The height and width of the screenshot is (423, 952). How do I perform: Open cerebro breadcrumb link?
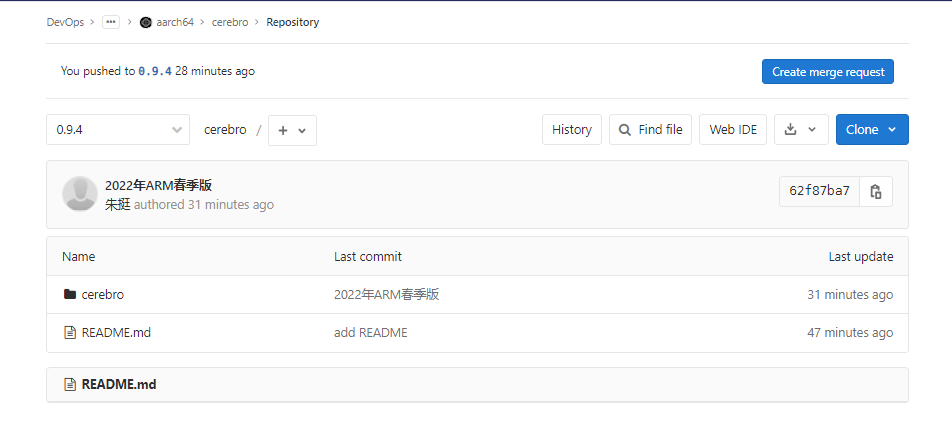[x=230, y=22]
